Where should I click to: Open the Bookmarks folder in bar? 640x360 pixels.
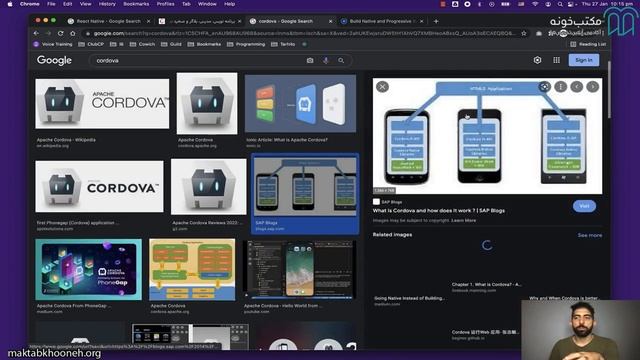click(204, 44)
